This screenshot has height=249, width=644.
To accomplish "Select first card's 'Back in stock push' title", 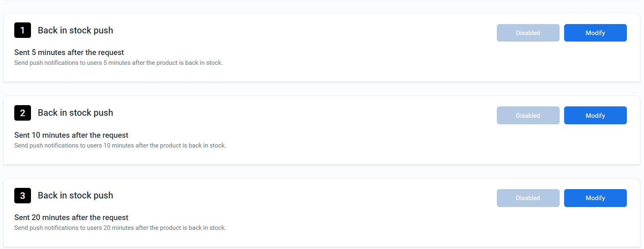I will point(75,31).
